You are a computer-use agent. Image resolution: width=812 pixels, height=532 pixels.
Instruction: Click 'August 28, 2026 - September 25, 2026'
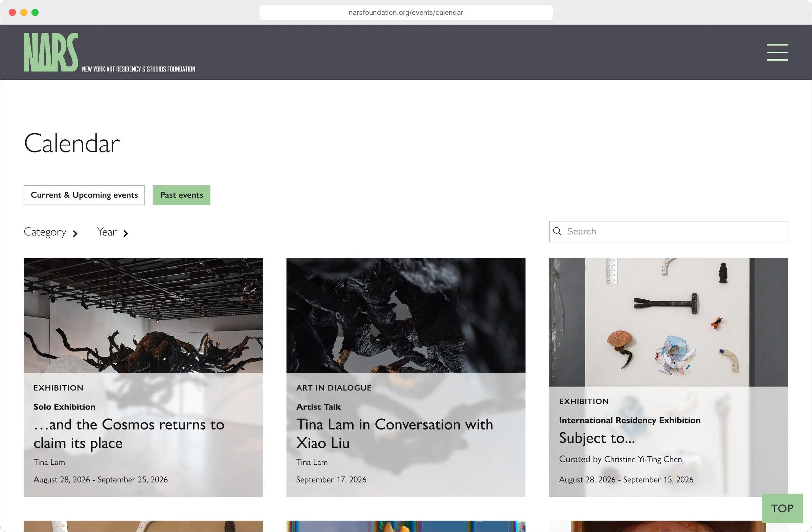pyautogui.click(x=100, y=480)
